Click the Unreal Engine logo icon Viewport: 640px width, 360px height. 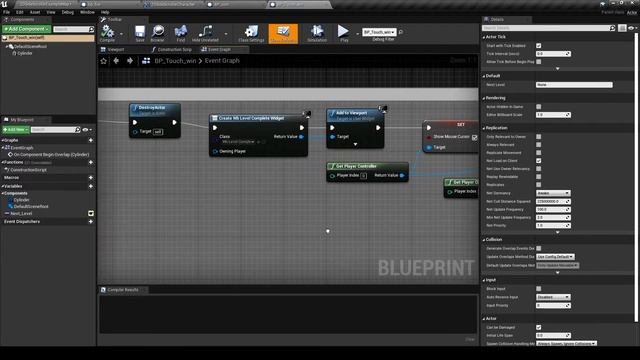[x=4, y=4]
